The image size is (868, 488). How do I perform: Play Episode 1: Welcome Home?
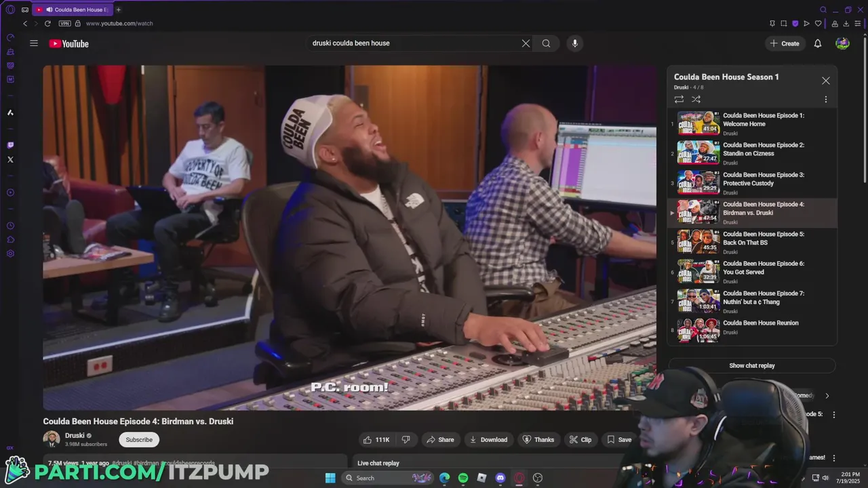(x=752, y=123)
